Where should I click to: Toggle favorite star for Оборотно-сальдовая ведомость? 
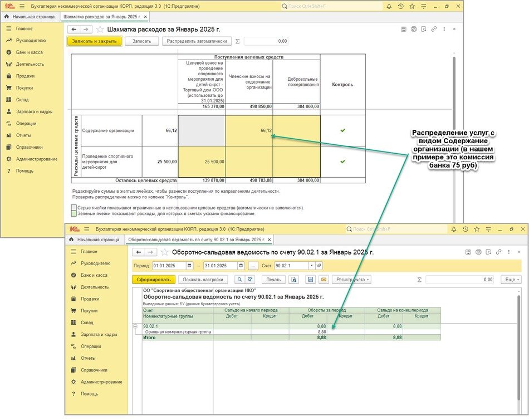(165, 252)
